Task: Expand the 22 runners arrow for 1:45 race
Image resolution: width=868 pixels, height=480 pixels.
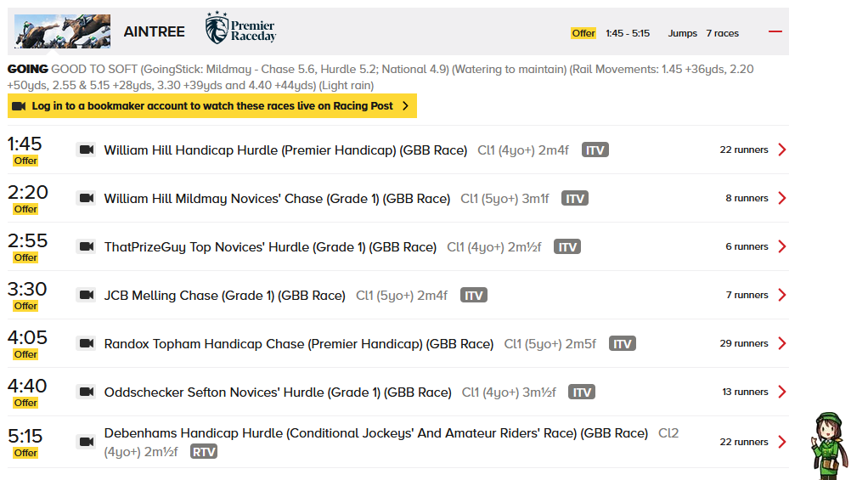Action: tap(782, 150)
